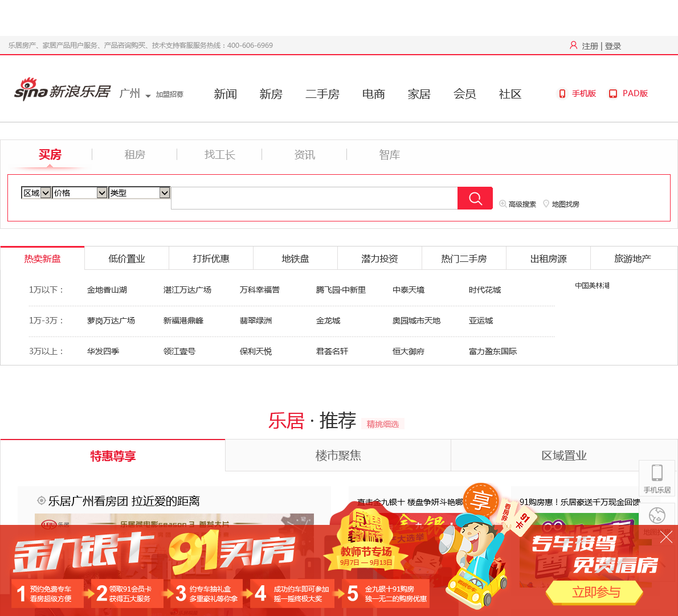
Task: Select the 出租房源 tab
Action: [548, 258]
